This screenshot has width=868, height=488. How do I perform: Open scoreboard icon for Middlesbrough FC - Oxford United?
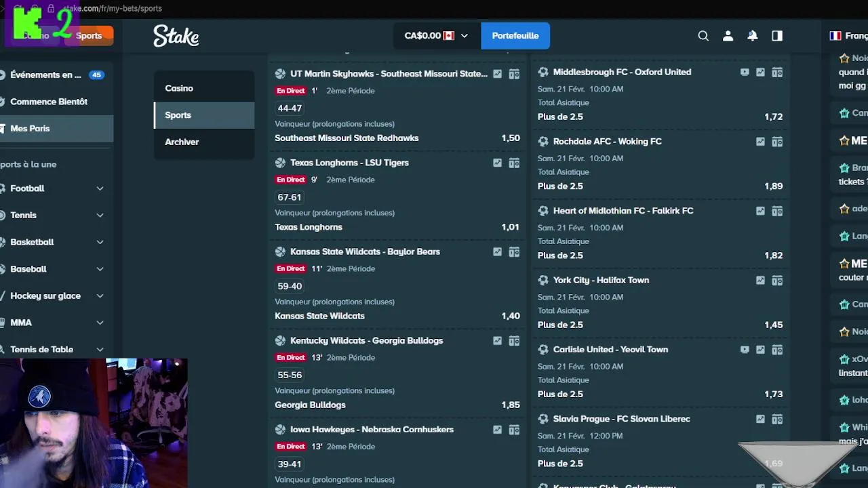777,72
